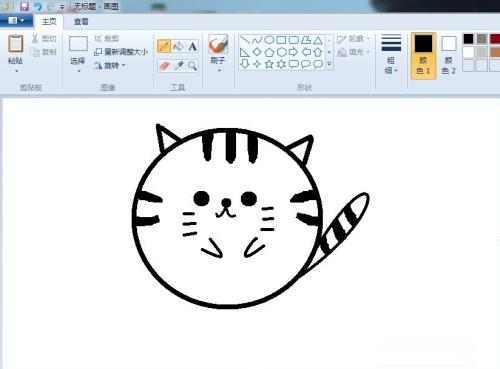The image size is (500, 369).
Task: Select the Text tool letter A
Action: (x=192, y=46)
